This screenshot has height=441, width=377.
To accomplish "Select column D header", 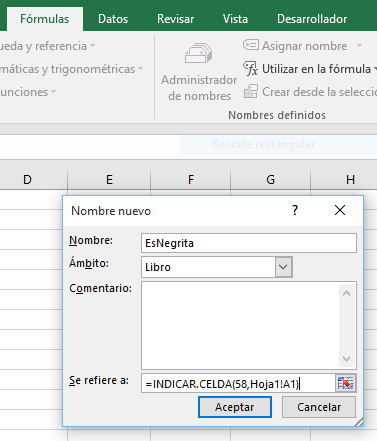I will 33,180.
